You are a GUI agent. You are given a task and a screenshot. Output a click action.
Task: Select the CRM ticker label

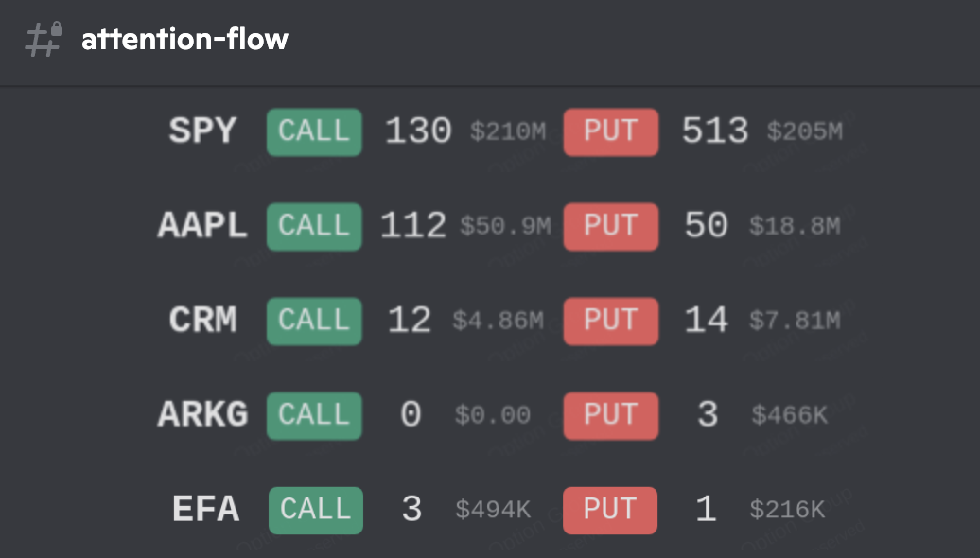[202, 320]
